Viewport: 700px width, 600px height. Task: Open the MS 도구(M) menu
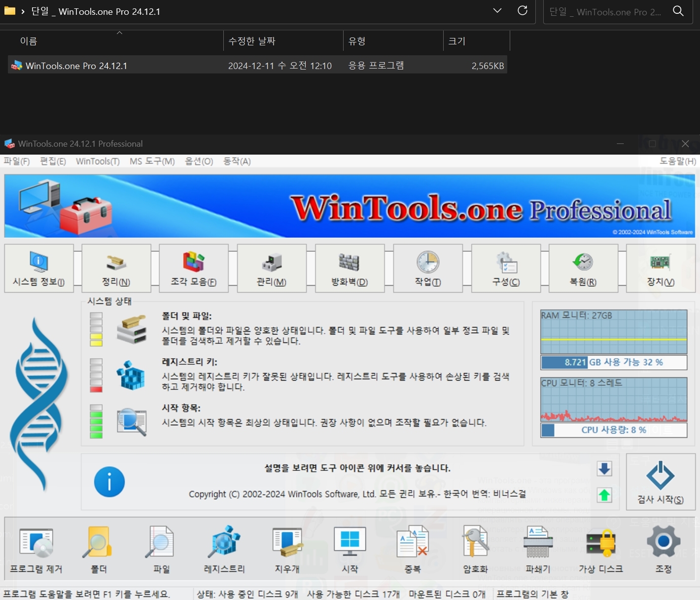pyautogui.click(x=152, y=161)
